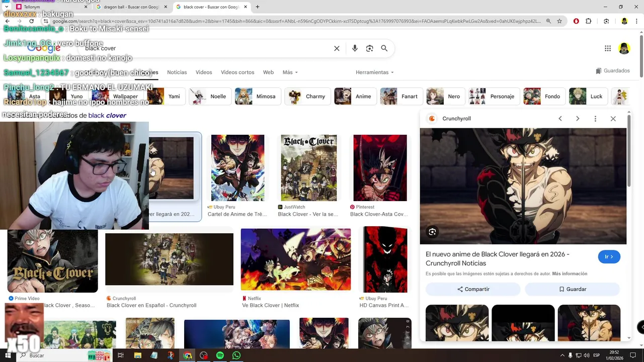
Task: Open the JustWatch Black Clover thumbnail
Action: point(309,168)
